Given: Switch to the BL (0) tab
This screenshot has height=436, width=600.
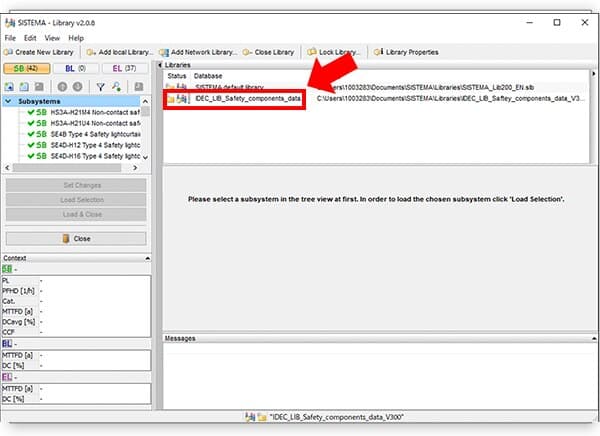Looking at the screenshot, I should point(76,69).
